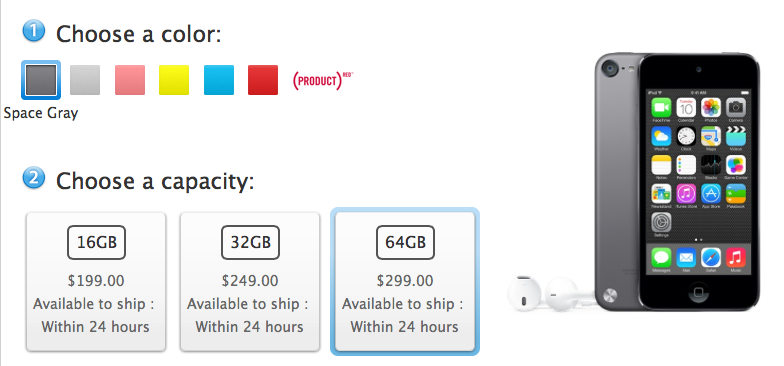Click the iPod home button

coord(698,290)
